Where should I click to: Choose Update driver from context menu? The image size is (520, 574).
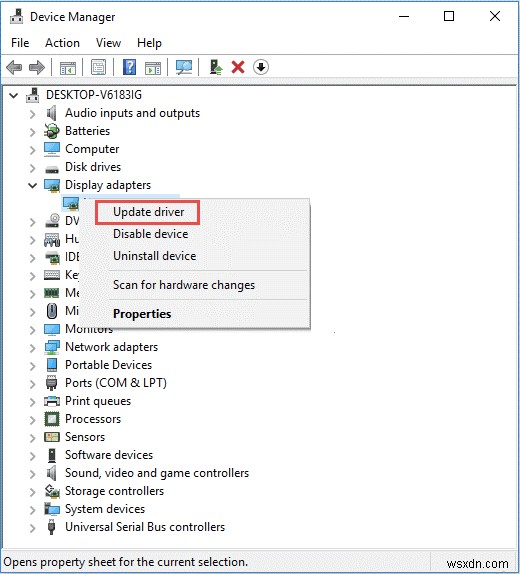click(x=148, y=212)
